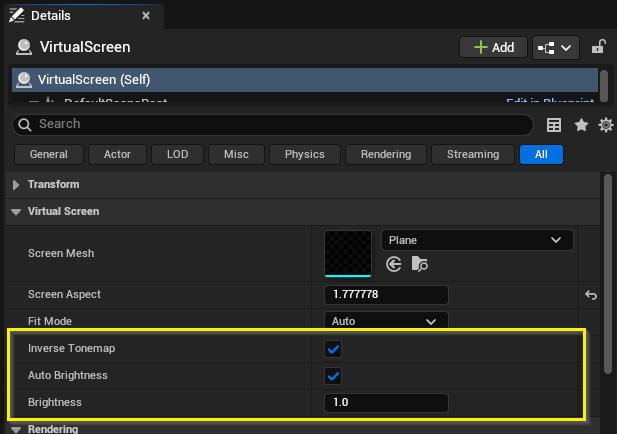Click the Screen Mesh thumbnail preview
The width and height of the screenshot is (617, 434).
(348, 253)
